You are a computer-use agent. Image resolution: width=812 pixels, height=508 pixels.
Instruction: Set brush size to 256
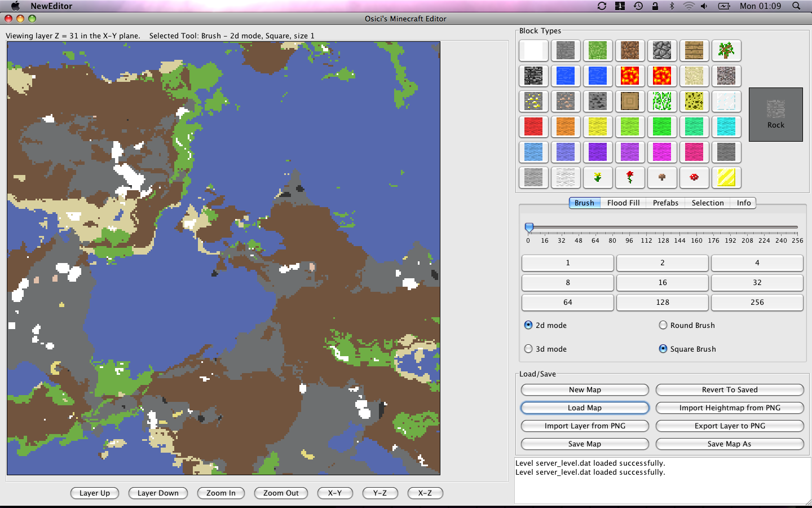(x=757, y=302)
